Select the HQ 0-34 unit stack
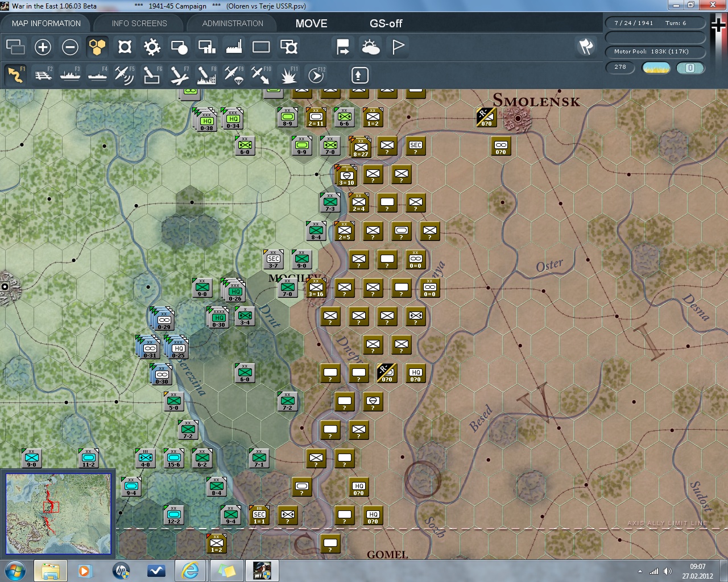 (x=233, y=118)
